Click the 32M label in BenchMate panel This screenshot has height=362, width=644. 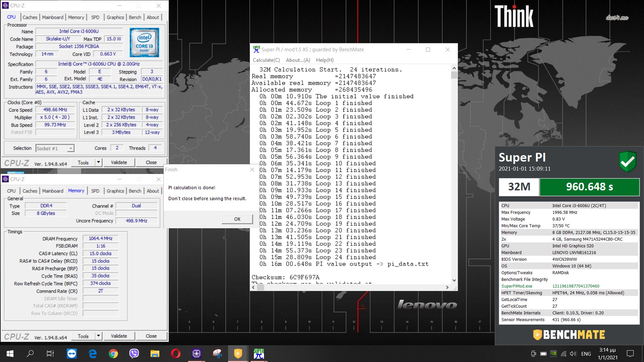coord(519,187)
